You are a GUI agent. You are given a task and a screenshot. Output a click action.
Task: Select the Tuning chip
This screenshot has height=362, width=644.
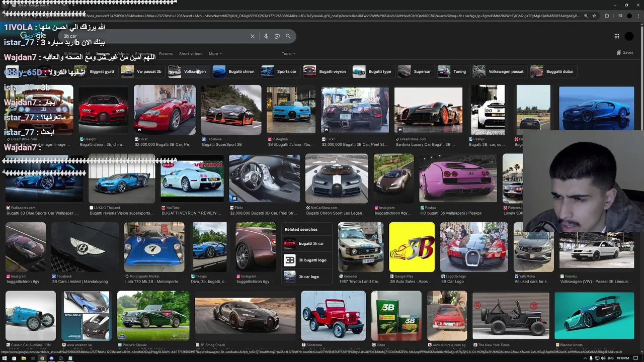point(453,71)
